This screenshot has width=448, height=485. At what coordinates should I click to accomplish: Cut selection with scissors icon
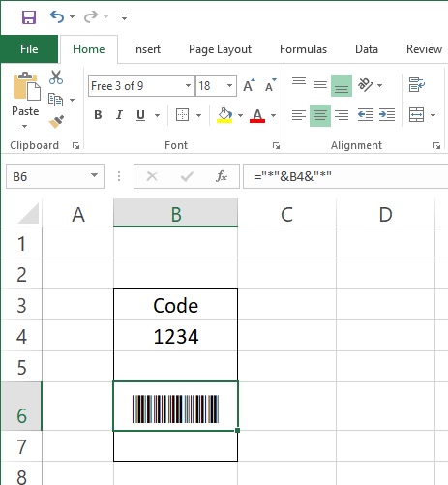[x=56, y=77]
